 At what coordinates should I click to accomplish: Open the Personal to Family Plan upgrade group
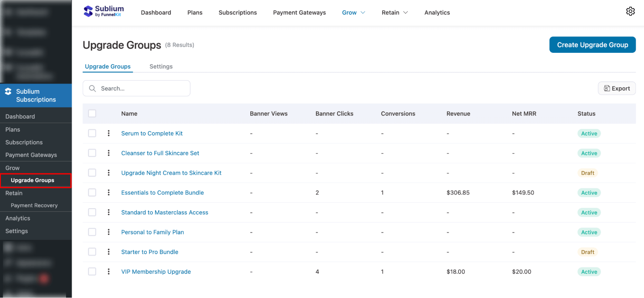(x=152, y=232)
